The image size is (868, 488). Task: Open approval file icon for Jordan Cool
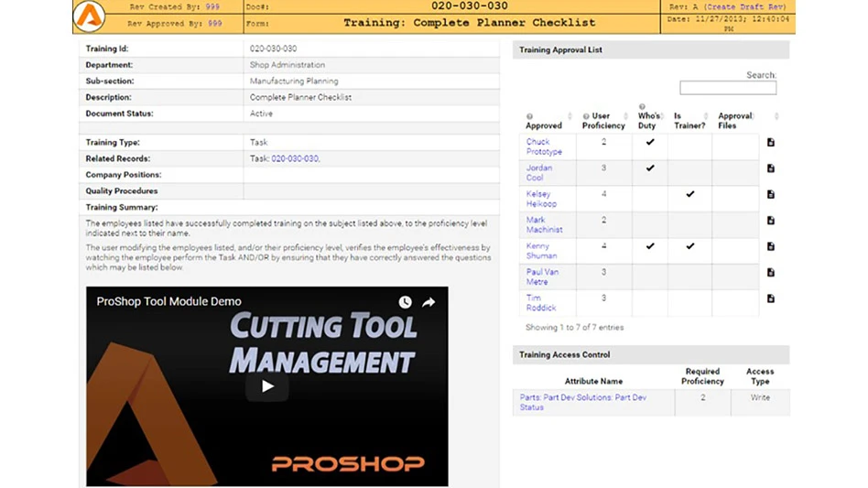771,168
